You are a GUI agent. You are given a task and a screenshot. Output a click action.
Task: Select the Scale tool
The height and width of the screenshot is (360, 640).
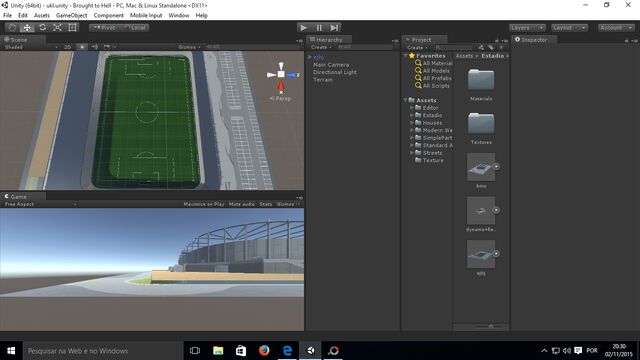click(57, 28)
